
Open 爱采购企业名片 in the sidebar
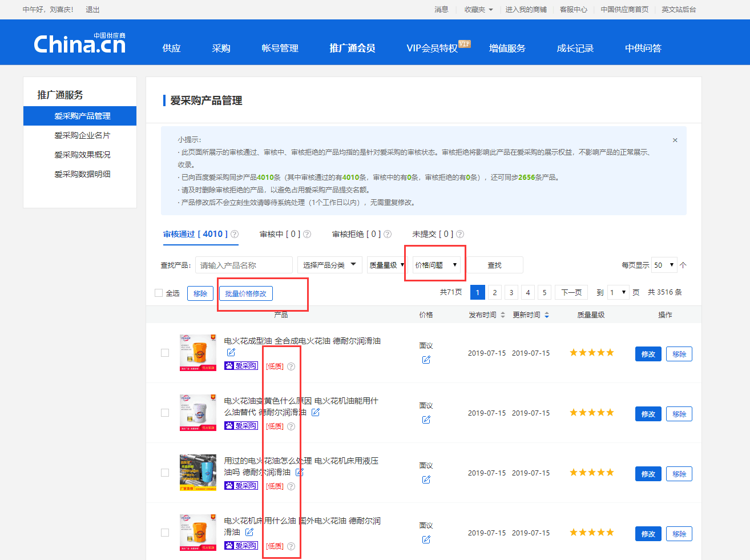(x=82, y=135)
